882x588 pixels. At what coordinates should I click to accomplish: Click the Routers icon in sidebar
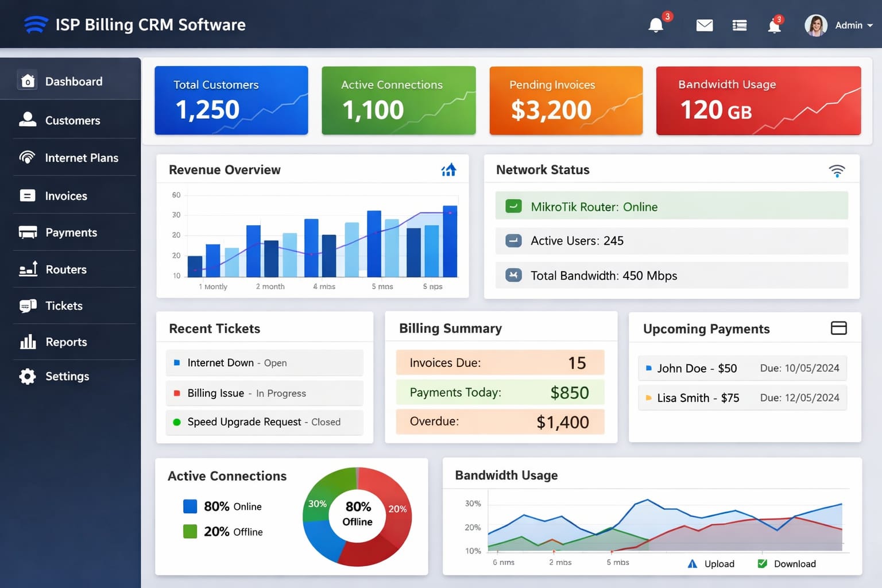[28, 269]
